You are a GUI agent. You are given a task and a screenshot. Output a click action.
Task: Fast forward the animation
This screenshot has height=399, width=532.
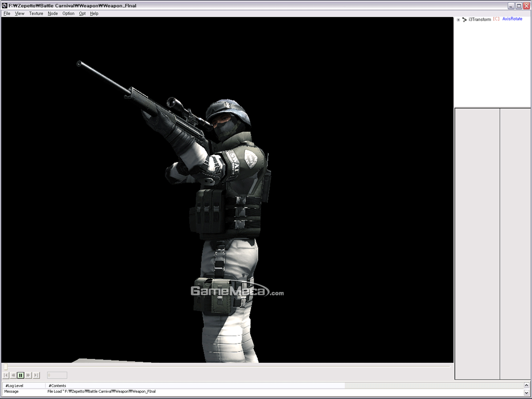[x=28, y=375]
